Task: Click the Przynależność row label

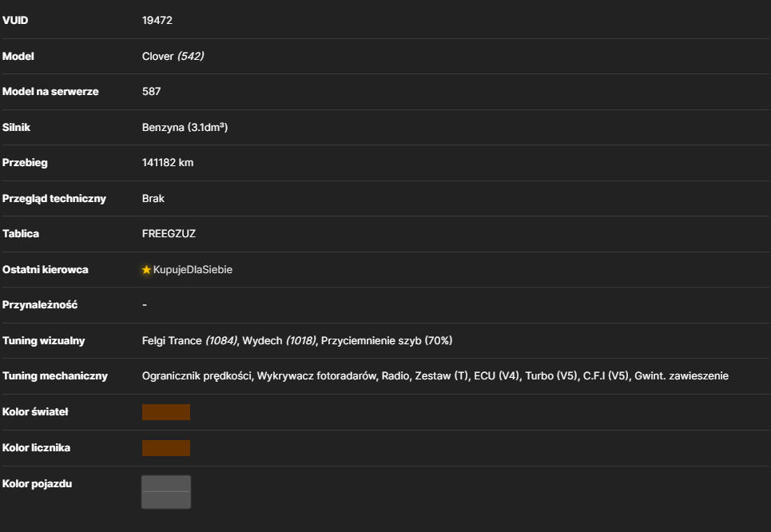Action: 40,305
